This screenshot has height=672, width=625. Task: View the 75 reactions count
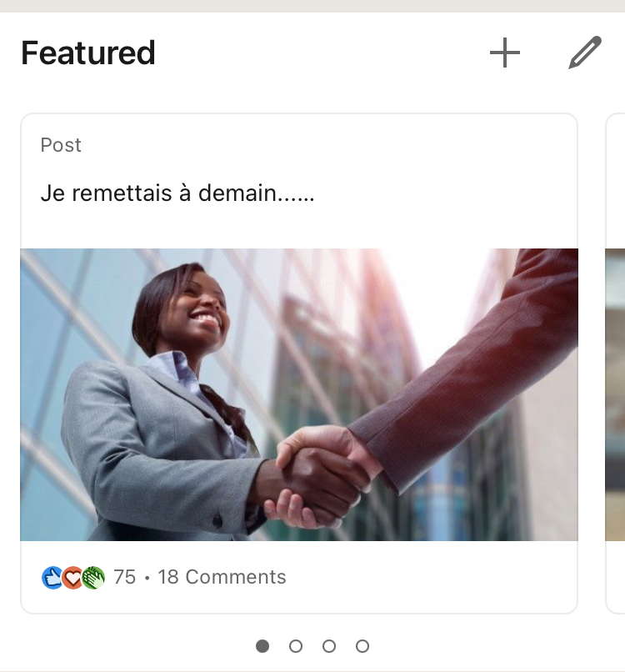(125, 577)
